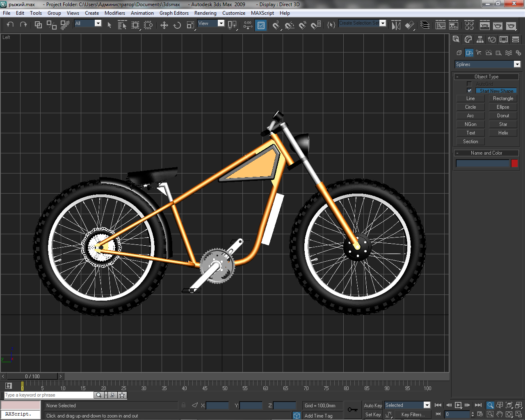Toggle Auto Key animation mode
Image resolution: width=525 pixels, height=420 pixels.
pos(372,405)
